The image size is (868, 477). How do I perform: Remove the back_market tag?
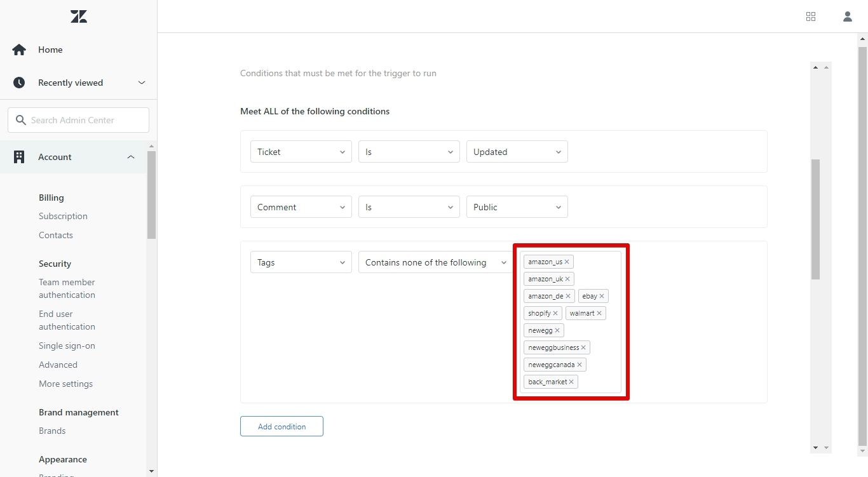click(571, 382)
